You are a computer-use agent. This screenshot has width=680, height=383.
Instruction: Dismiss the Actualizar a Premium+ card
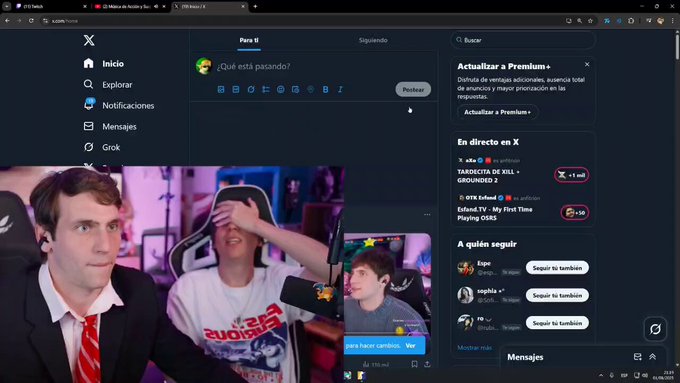pyautogui.click(x=587, y=64)
